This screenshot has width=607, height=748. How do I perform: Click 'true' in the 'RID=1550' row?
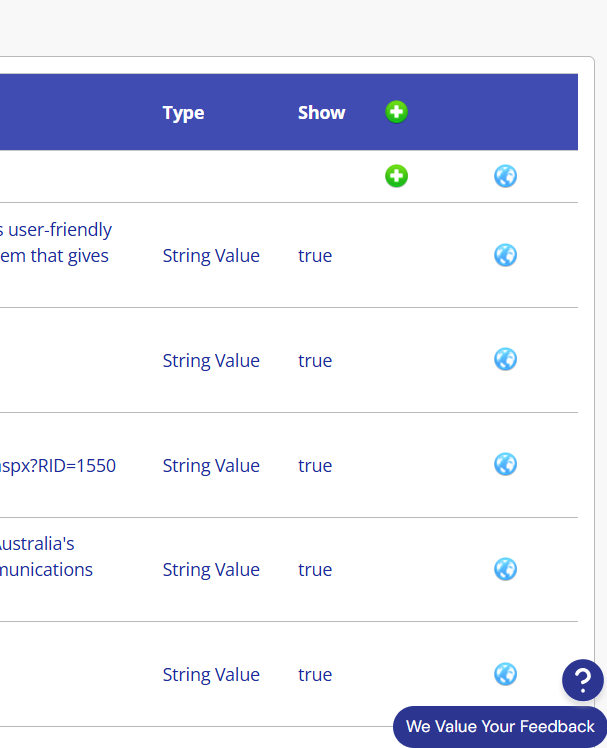pos(315,466)
